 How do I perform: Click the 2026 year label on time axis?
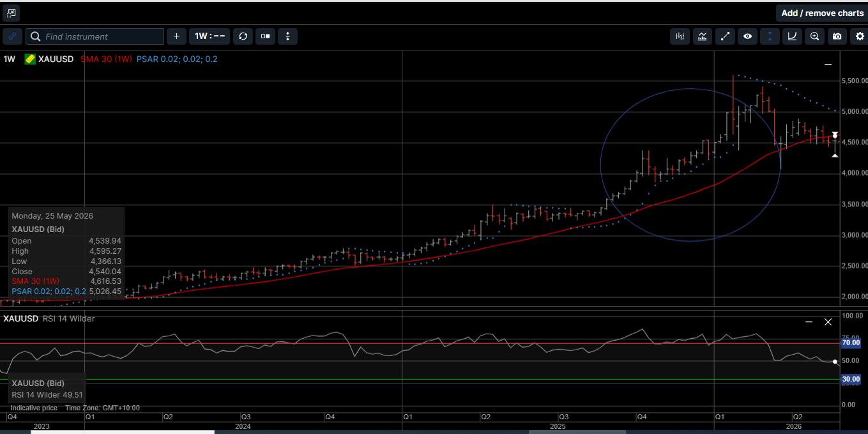[x=793, y=426]
